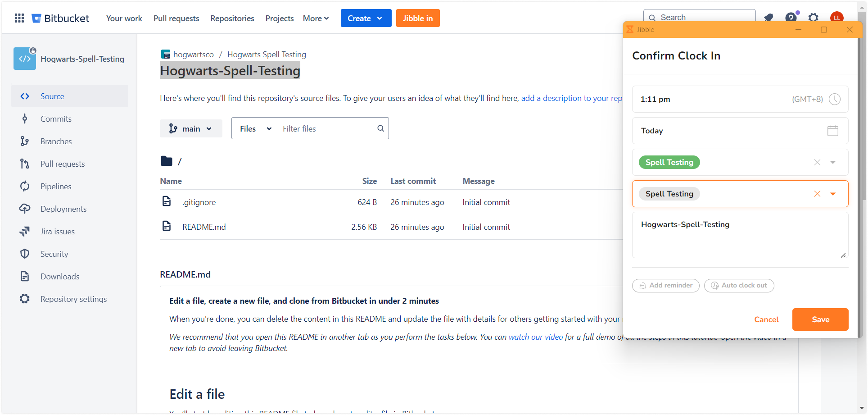Viewport: 868px width, 415px height.
Task: Click the Initial commit message for .gitignore
Action: (x=486, y=202)
